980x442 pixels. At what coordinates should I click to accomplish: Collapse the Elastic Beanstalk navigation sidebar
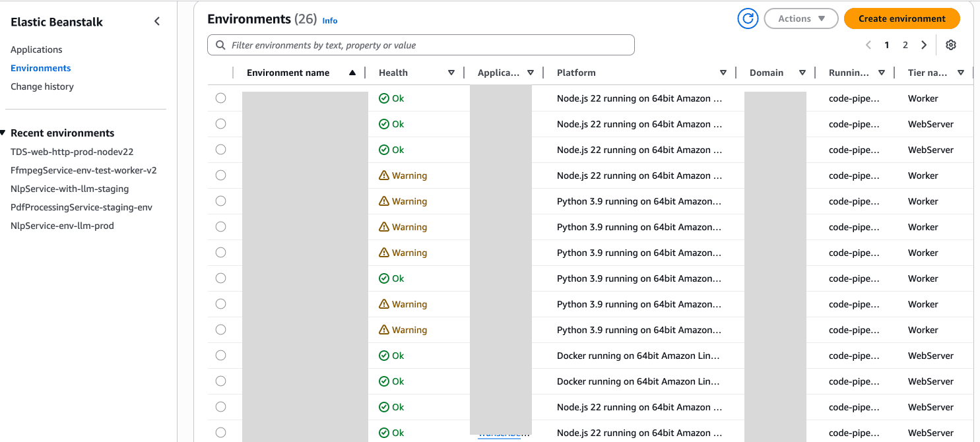[156, 21]
